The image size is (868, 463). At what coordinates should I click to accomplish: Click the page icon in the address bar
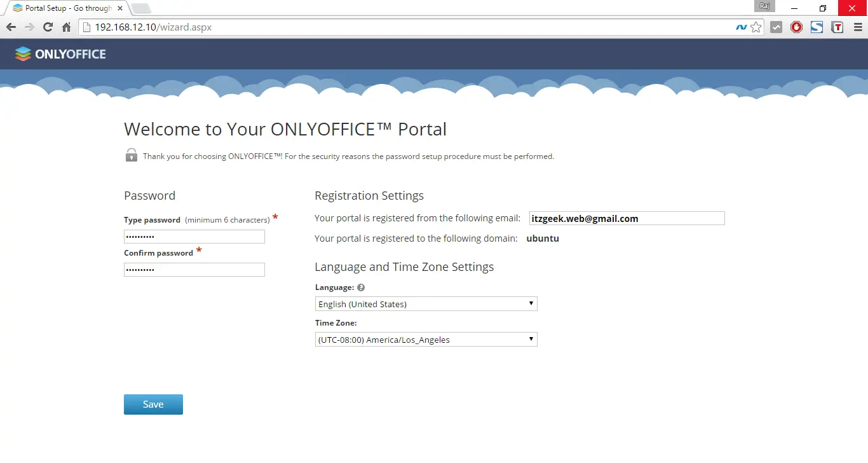[x=87, y=27]
